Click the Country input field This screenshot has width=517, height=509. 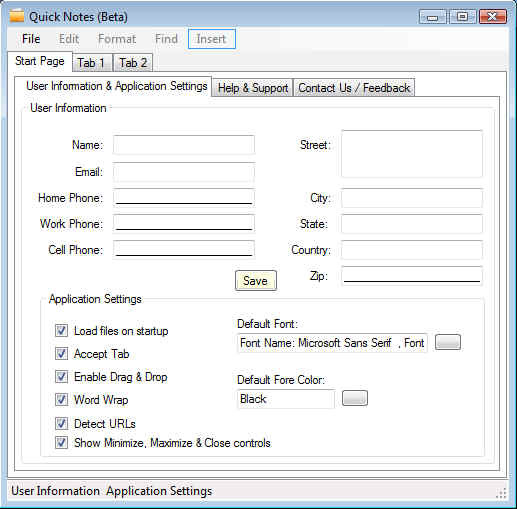point(412,250)
